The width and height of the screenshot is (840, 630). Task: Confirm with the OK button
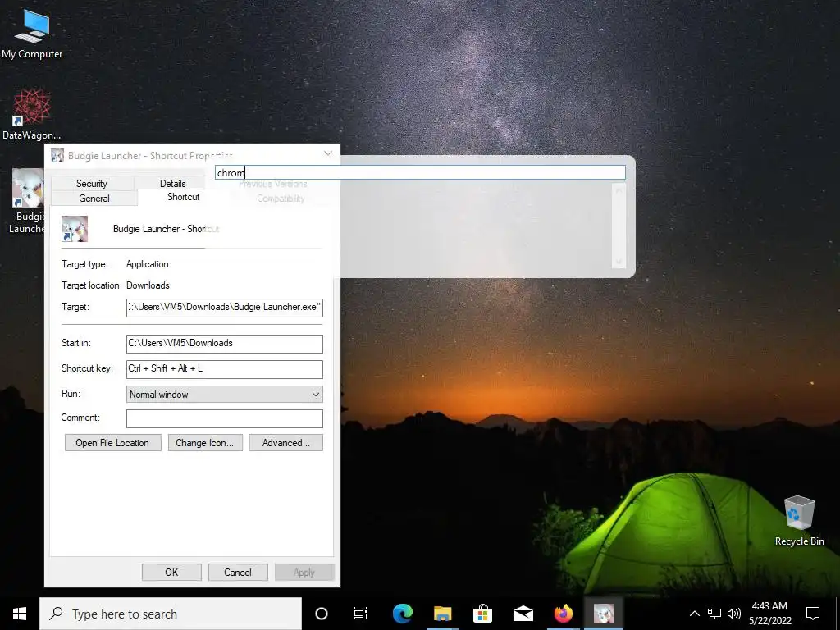coord(171,572)
